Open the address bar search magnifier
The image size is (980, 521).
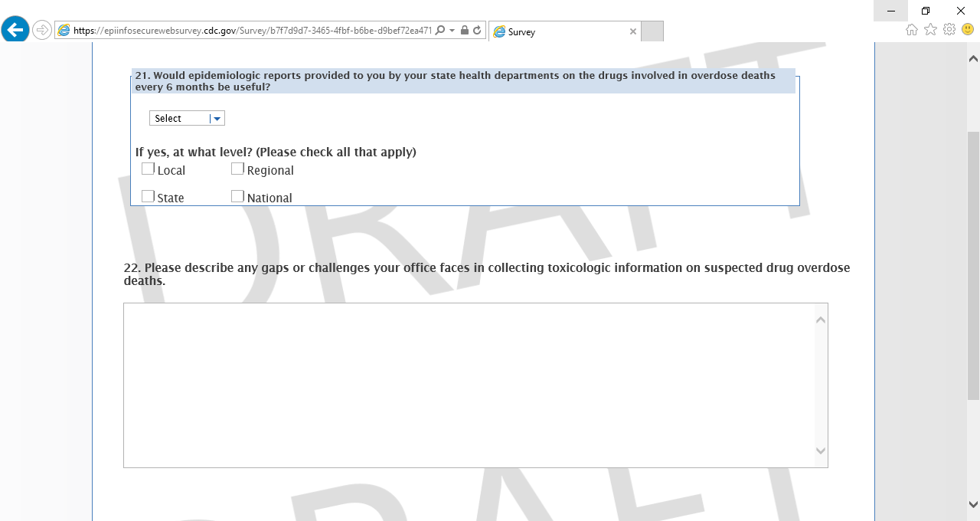point(439,31)
